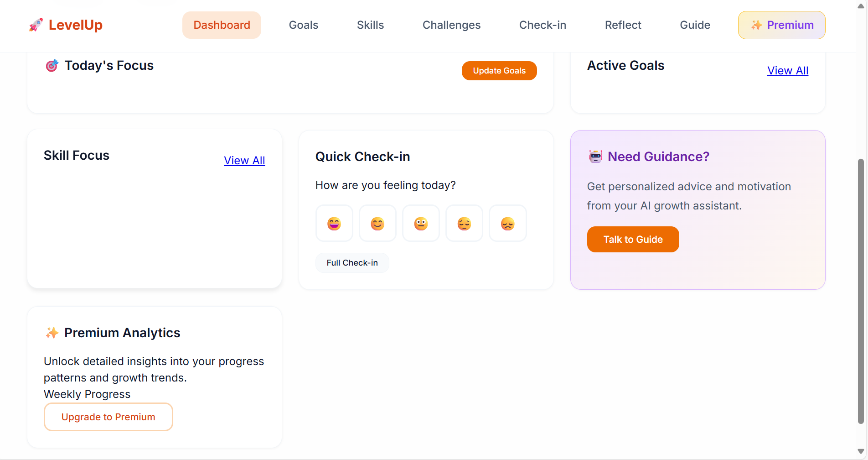Image resolution: width=868 pixels, height=460 pixels.
Task: Click the LevelUp rocket logo
Action: [x=36, y=25]
